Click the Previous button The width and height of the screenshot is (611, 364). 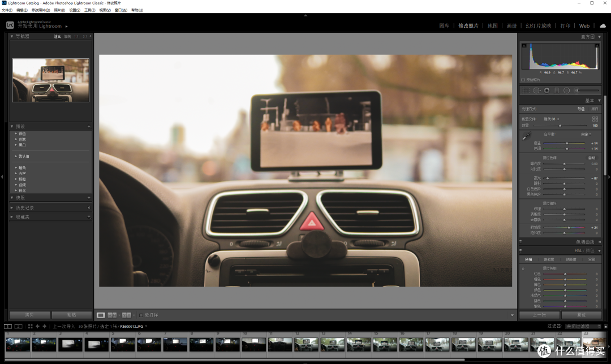(x=539, y=315)
